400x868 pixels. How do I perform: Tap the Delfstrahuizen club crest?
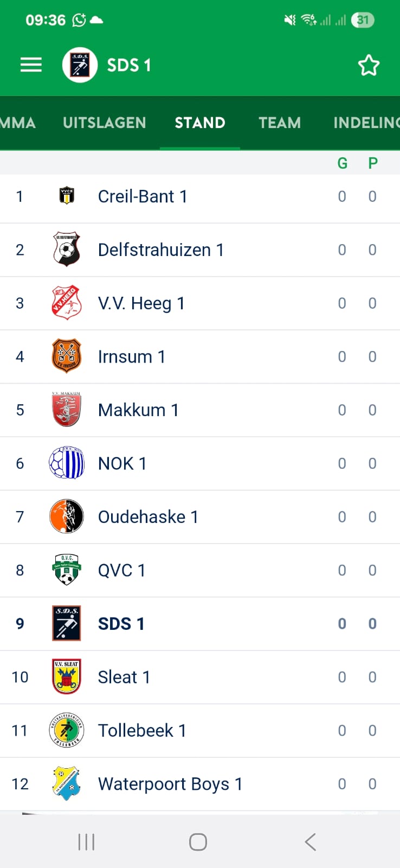pyautogui.click(x=67, y=250)
